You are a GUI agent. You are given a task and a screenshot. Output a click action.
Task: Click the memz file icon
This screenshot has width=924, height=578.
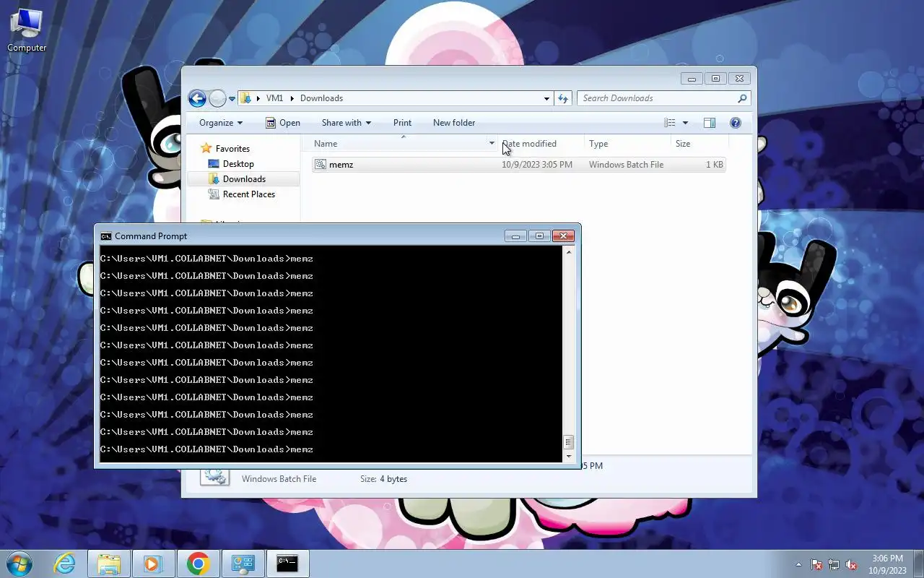(321, 165)
